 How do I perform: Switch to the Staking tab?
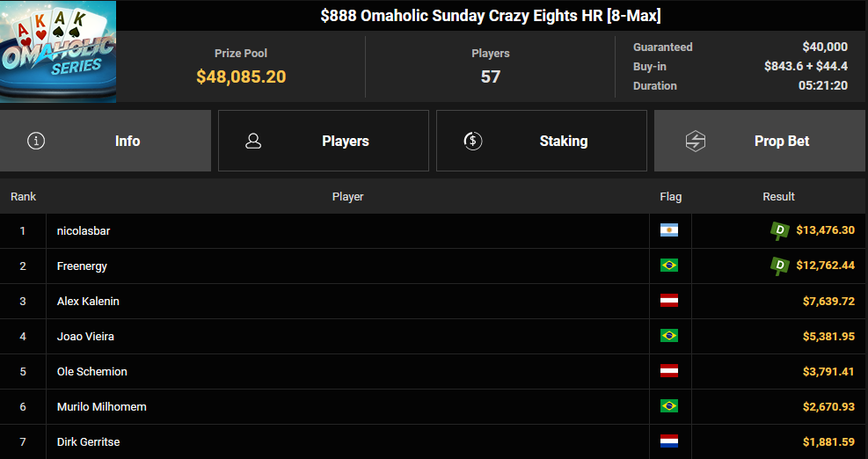542,141
